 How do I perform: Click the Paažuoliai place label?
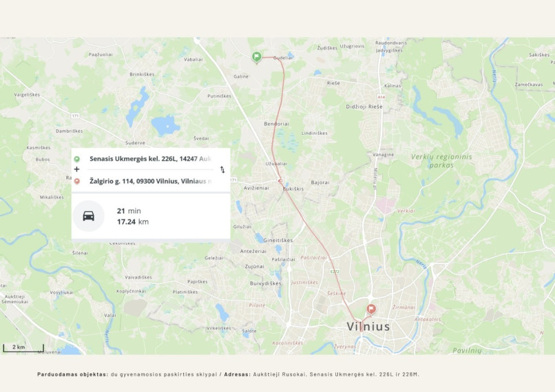click(x=101, y=54)
